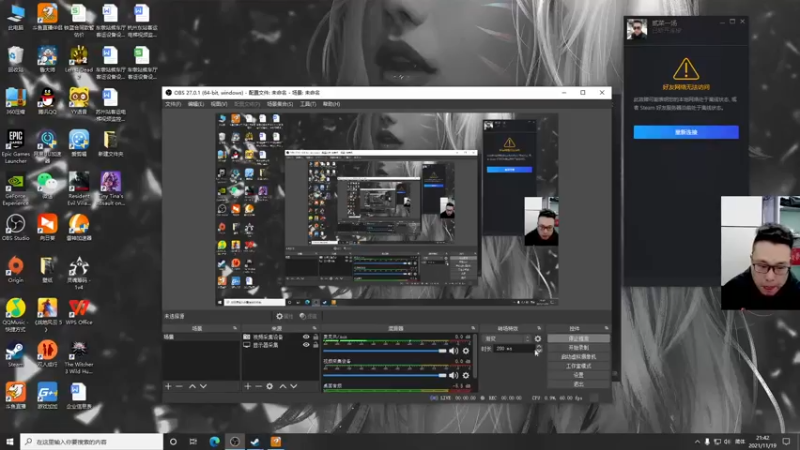
Task: Open the Edit menu in OBS
Action: 195,104
